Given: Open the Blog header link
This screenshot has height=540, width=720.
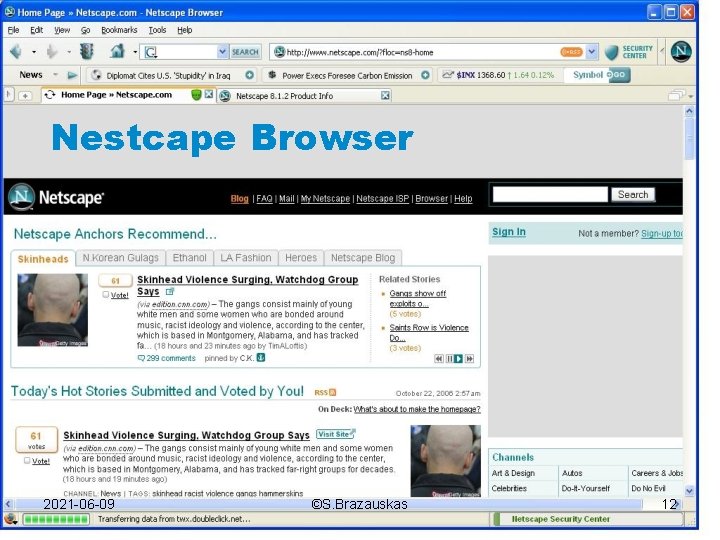Looking at the screenshot, I should tap(239, 198).
